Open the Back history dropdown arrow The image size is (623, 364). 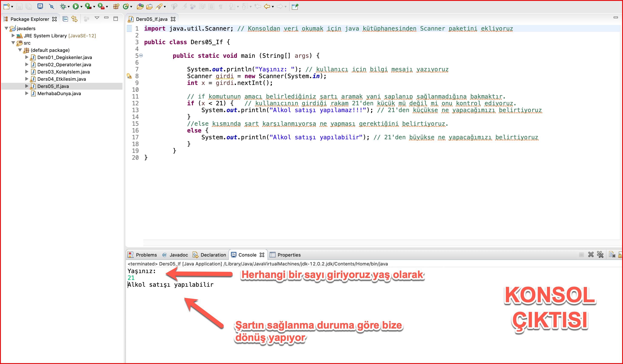click(x=273, y=7)
